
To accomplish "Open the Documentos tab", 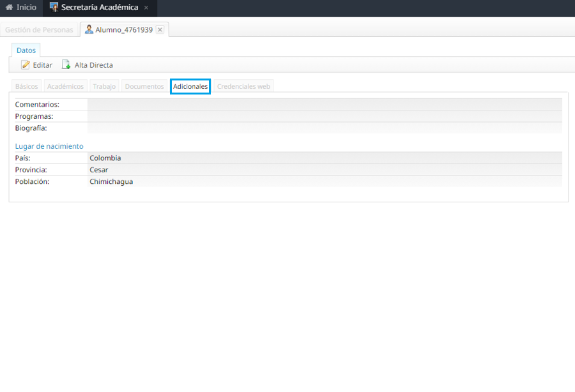I will (x=144, y=86).
